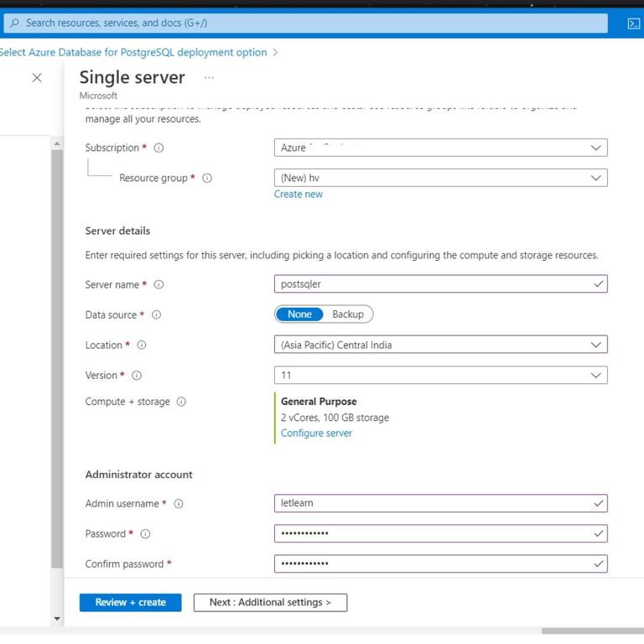Show info tooltip for Location
This screenshot has width=644, height=644.
point(142,345)
